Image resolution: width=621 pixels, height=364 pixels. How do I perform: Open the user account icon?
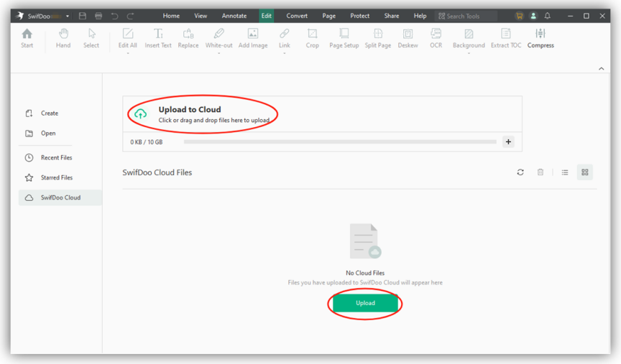pos(533,16)
